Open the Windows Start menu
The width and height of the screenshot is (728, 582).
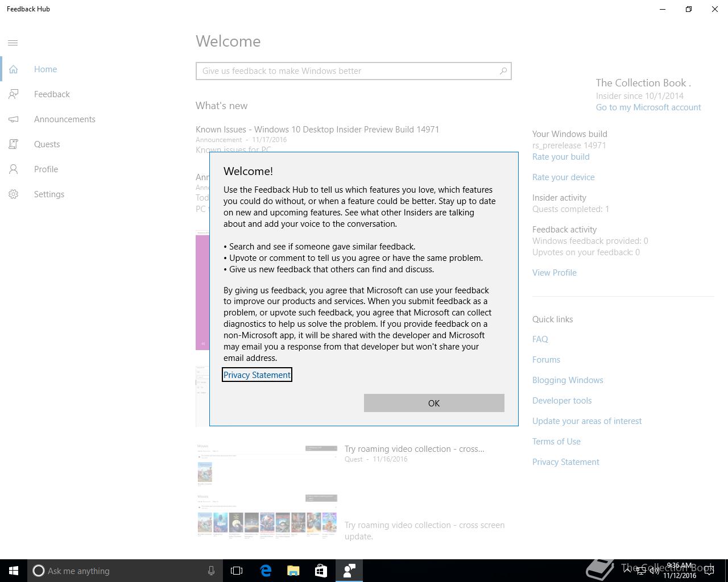tap(14, 571)
